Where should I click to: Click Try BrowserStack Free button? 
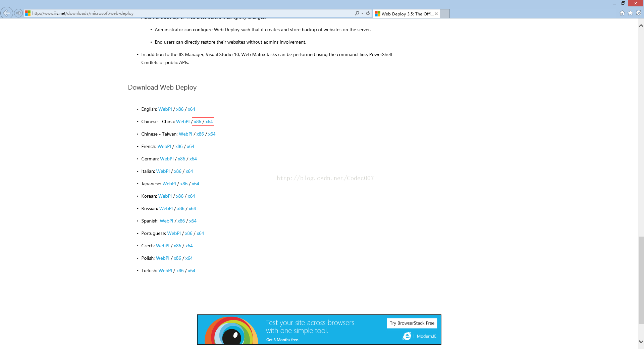[x=412, y=323]
